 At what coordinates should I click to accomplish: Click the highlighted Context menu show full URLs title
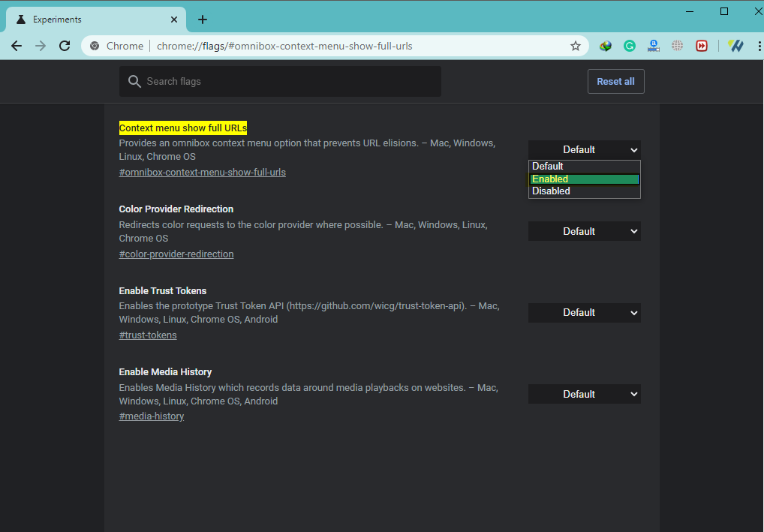click(182, 128)
